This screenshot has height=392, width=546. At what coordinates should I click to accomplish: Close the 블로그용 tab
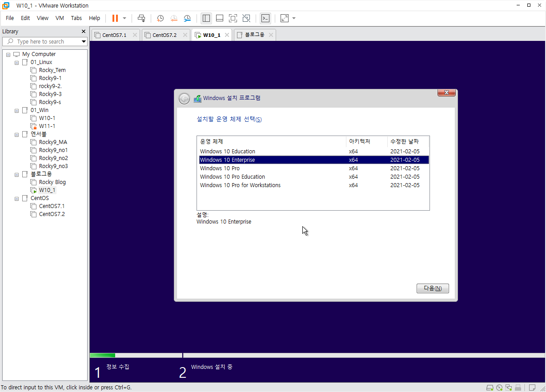(x=271, y=35)
